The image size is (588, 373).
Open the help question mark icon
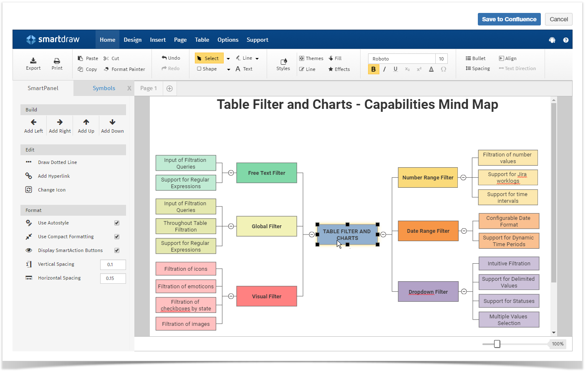566,40
